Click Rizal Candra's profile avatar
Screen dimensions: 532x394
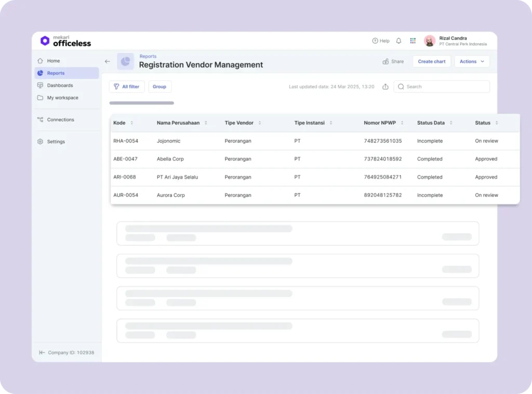[430, 41]
